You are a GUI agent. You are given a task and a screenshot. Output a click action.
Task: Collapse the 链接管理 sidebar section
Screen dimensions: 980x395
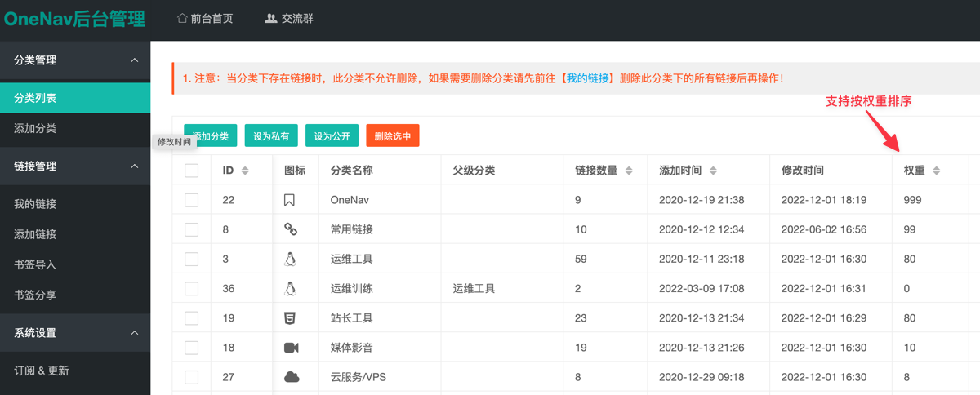click(75, 166)
